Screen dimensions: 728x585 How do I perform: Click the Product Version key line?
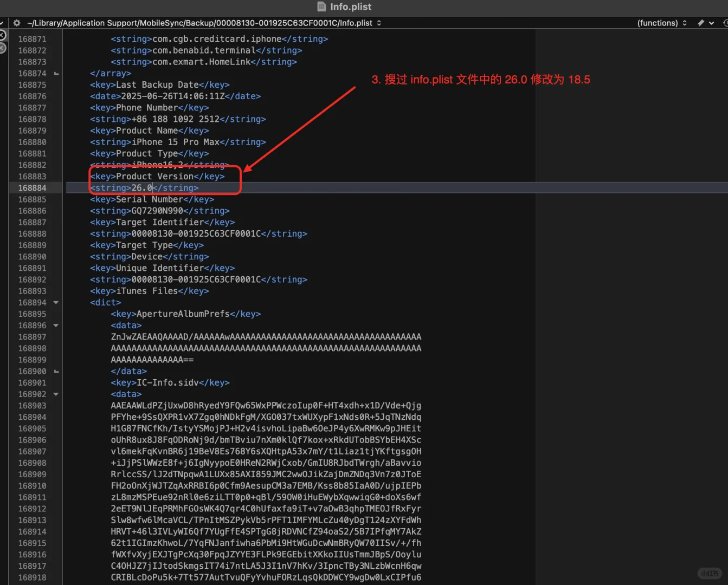[157, 177]
